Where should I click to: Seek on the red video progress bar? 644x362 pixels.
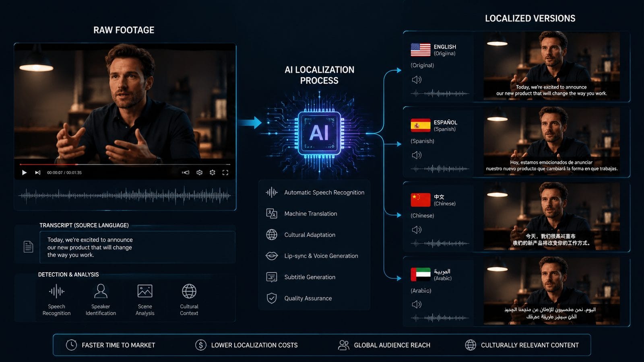coord(125,165)
